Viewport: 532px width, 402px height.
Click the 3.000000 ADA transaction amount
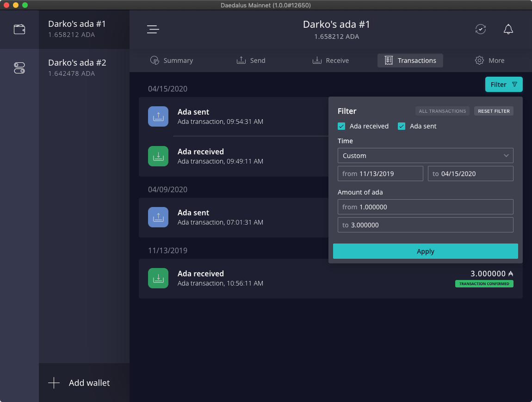[492, 274]
